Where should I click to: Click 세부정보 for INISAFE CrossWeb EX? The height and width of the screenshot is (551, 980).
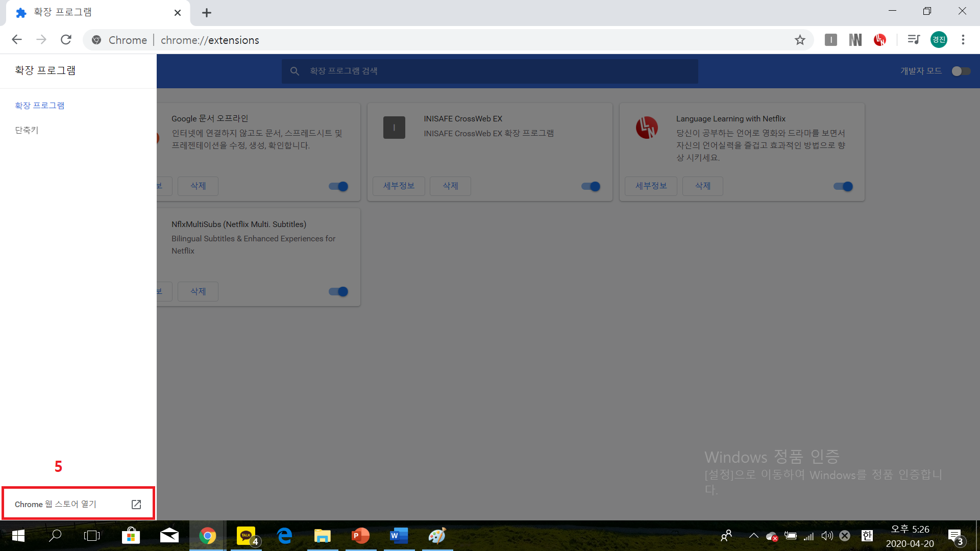[x=399, y=186]
